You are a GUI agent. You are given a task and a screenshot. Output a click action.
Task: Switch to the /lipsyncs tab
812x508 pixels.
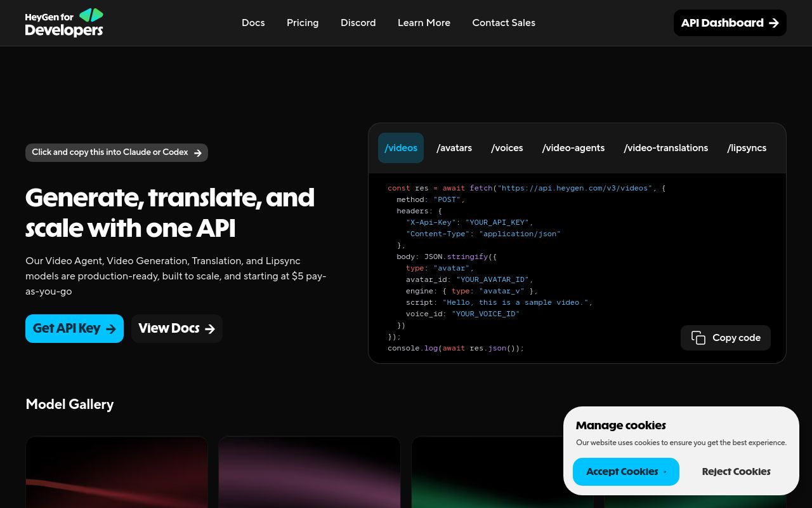747,148
